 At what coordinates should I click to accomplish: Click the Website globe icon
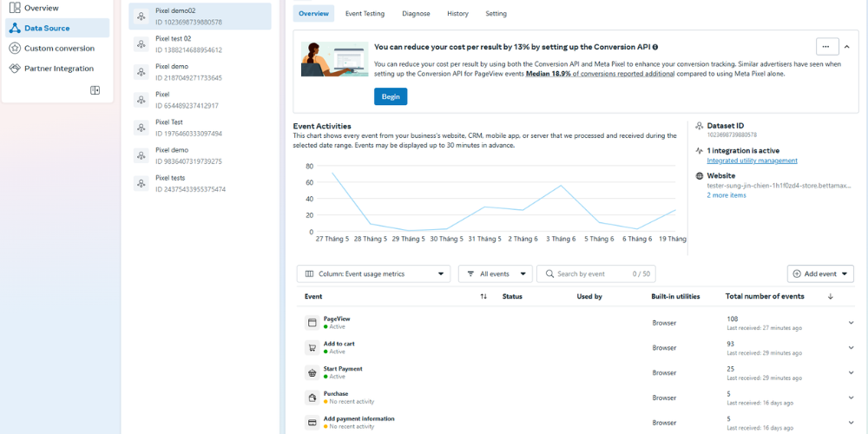700,176
